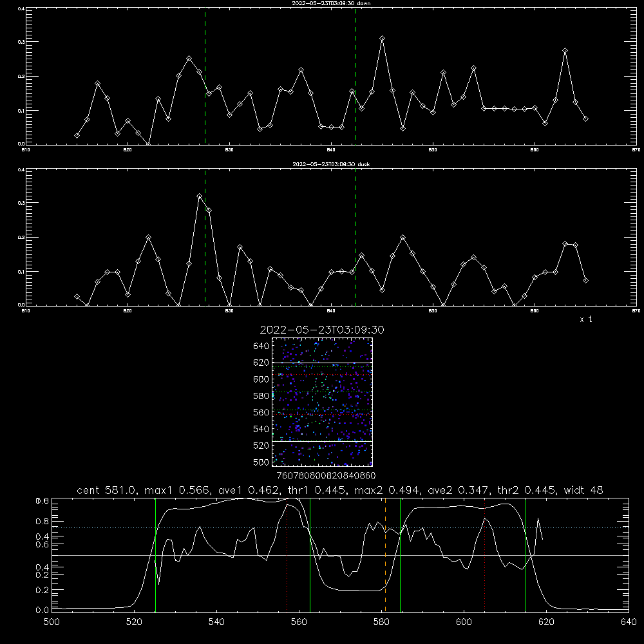Viewport: 644px width, 644px height.
Task: Click the dotted horizontal threshold line in bottom plot
Action: tap(340, 528)
